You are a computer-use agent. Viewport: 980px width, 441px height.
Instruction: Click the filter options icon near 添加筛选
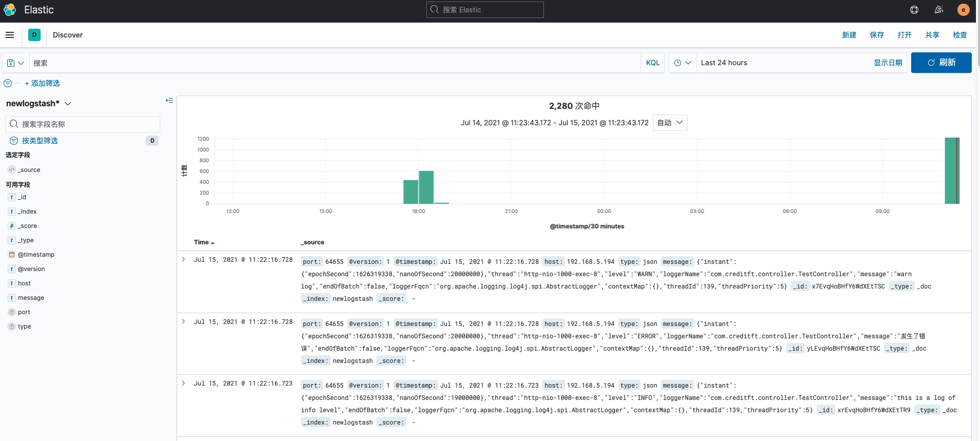pyautogui.click(x=8, y=83)
